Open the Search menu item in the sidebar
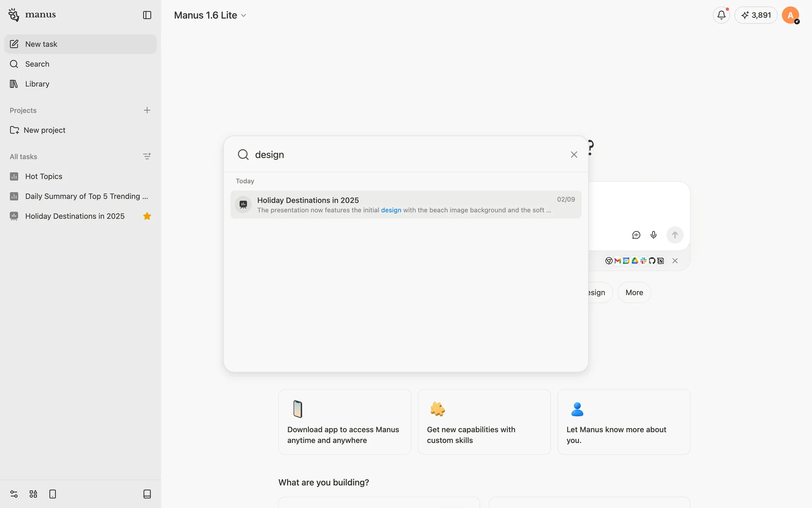The image size is (812, 508). click(x=37, y=64)
